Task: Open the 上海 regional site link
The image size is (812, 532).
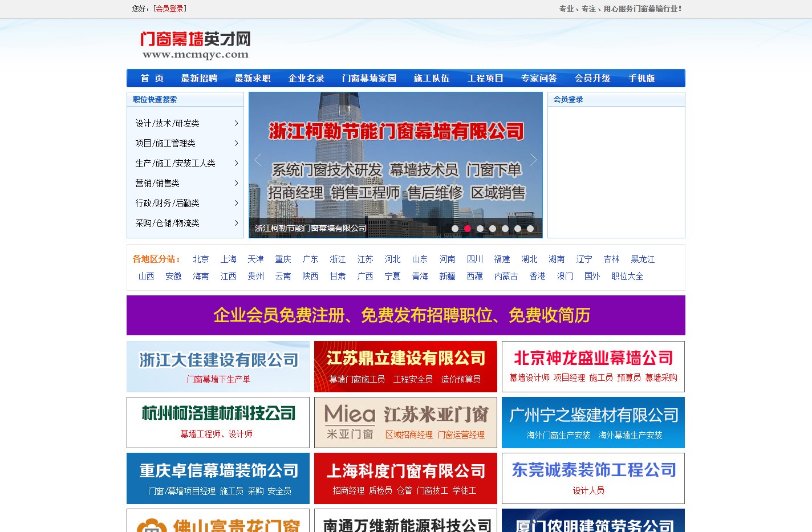Action: [228, 259]
